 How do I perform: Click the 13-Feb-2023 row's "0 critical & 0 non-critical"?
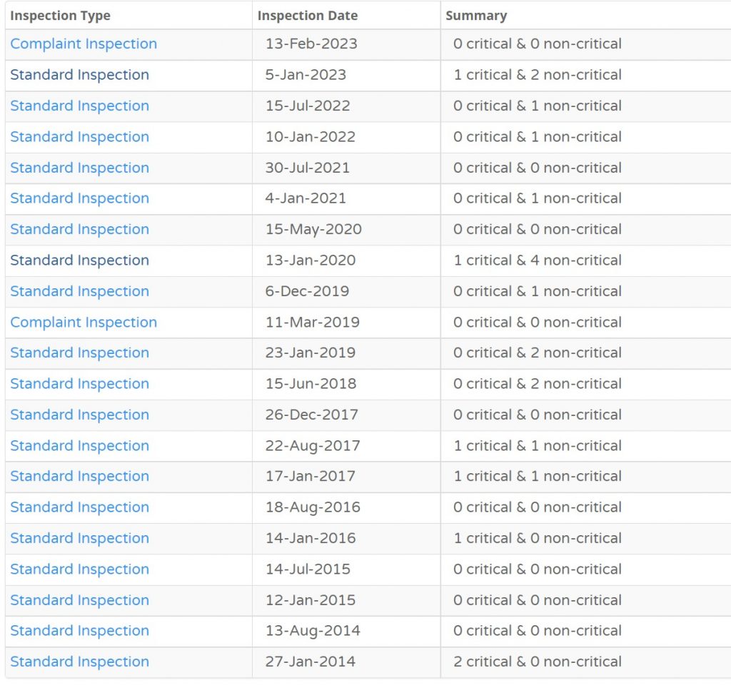538,44
